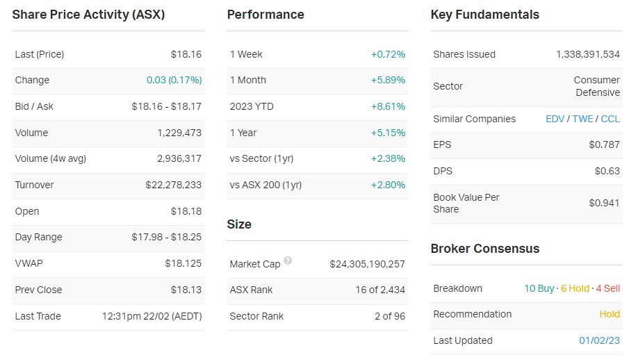Click the Size section heading
The image size is (636, 364).
239,224
